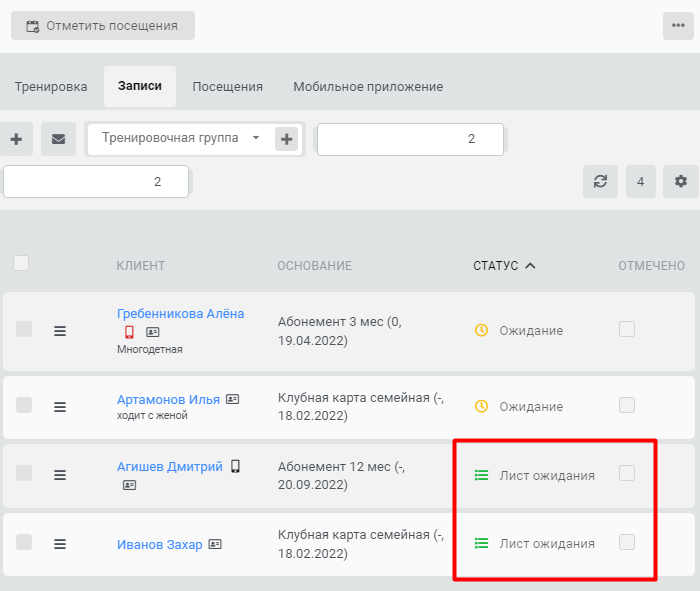Viewport: 700px width, 591px height.
Task: Click ID card icon under Гребенникова Алёна
Action: 153,332
